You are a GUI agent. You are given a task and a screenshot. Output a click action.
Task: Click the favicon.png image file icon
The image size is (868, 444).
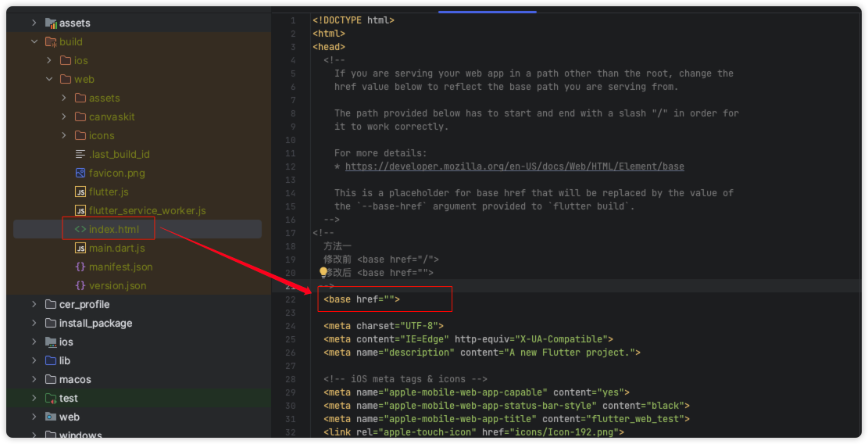pos(80,173)
